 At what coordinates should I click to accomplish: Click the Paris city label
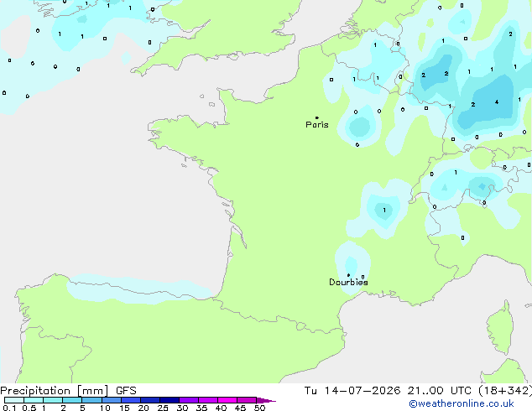(317, 125)
